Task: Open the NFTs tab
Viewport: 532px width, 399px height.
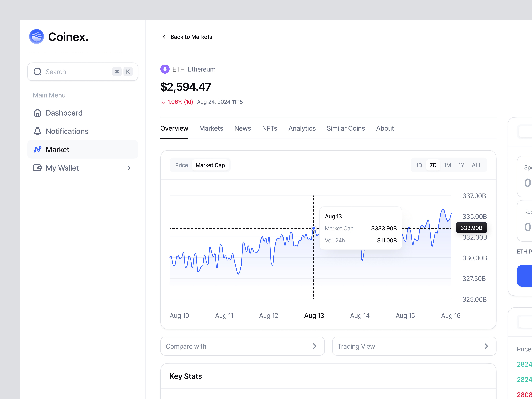Action: 270,129
